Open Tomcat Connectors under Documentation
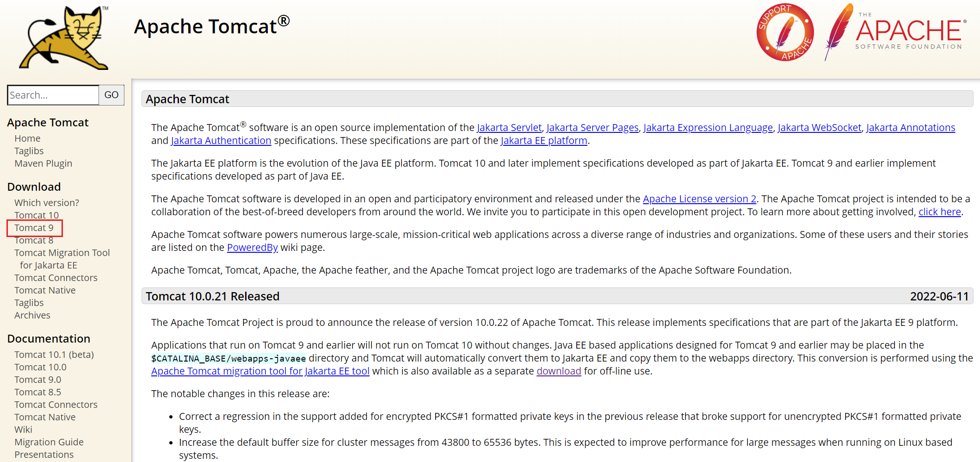980x462 pixels. (x=56, y=405)
